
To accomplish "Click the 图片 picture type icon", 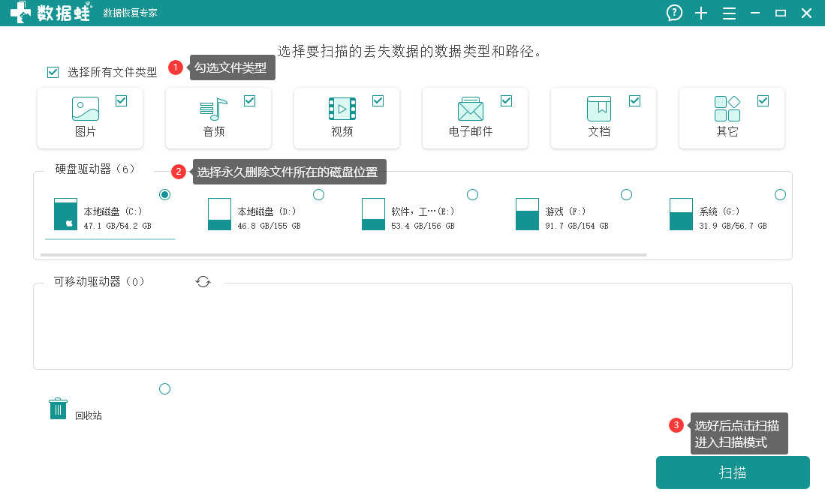I will 86,109.
